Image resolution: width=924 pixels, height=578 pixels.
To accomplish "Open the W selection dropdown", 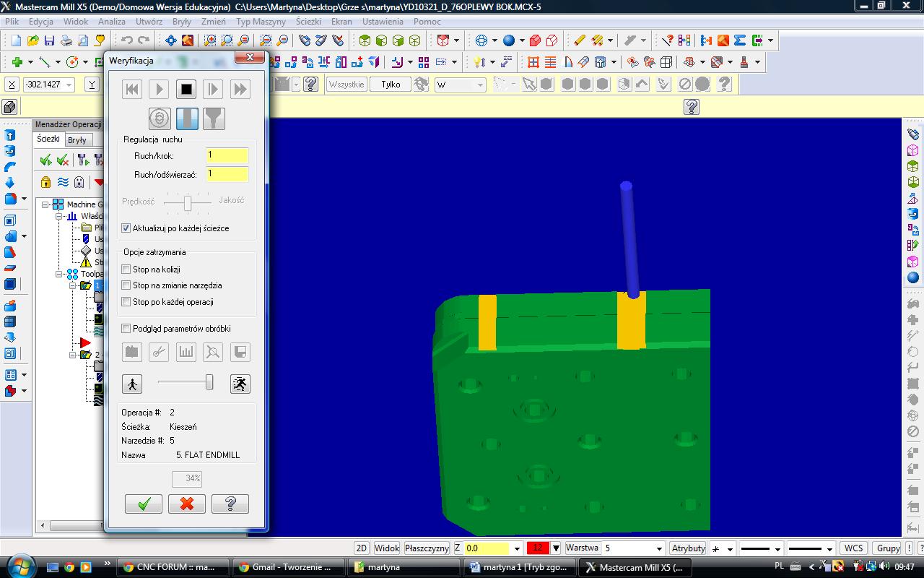I will pyautogui.click(x=480, y=85).
